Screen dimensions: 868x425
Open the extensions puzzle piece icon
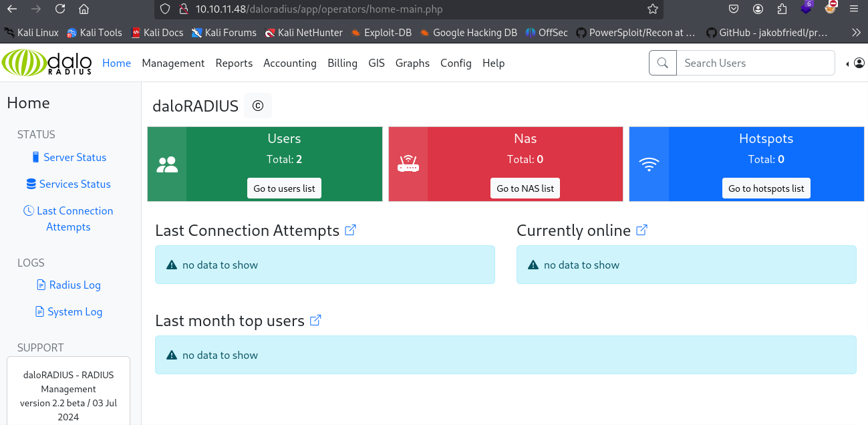[x=782, y=9]
